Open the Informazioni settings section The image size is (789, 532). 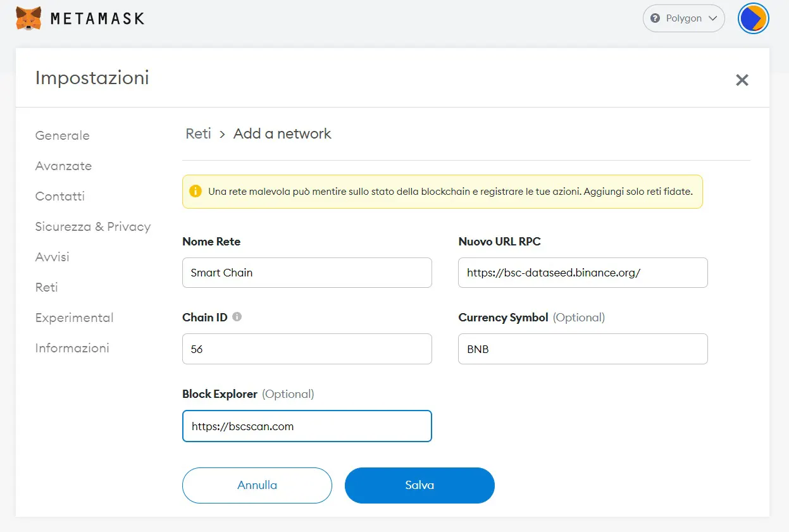72,348
